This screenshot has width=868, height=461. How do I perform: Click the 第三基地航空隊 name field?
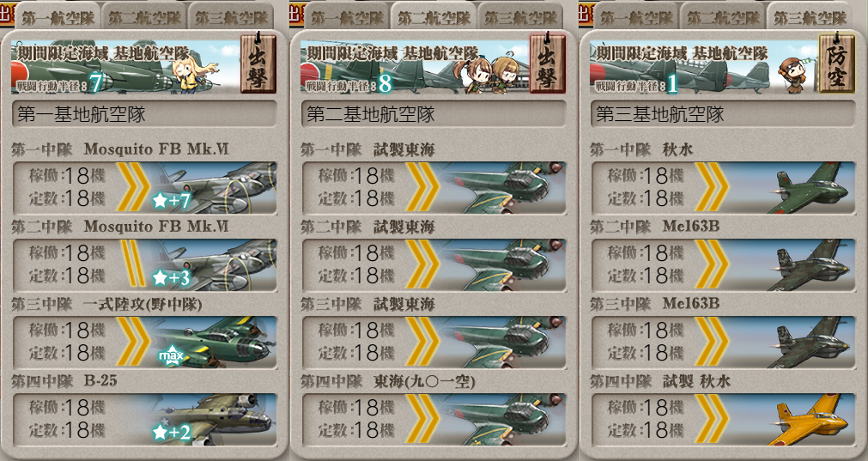[x=723, y=114]
